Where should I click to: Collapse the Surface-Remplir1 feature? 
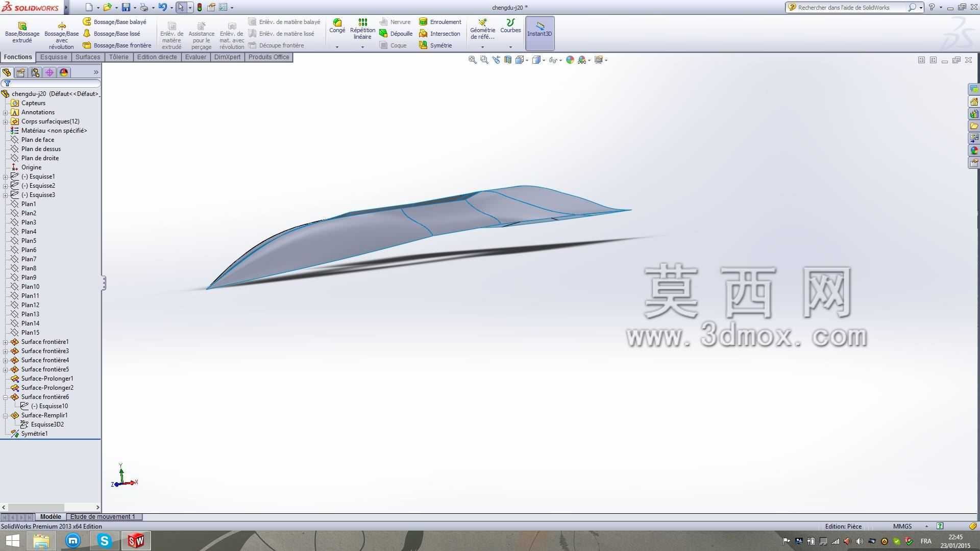pyautogui.click(x=6, y=415)
